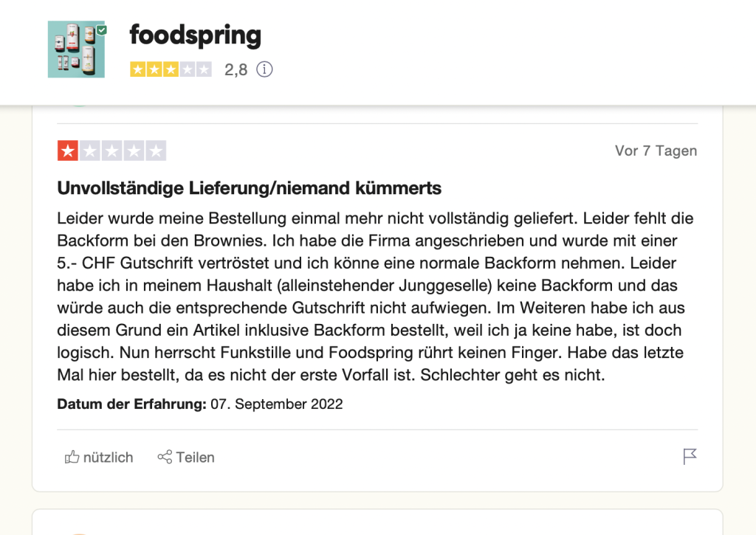Image resolution: width=756 pixels, height=535 pixels.
Task: Click the green verified checkmark badge
Action: coord(101,30)
